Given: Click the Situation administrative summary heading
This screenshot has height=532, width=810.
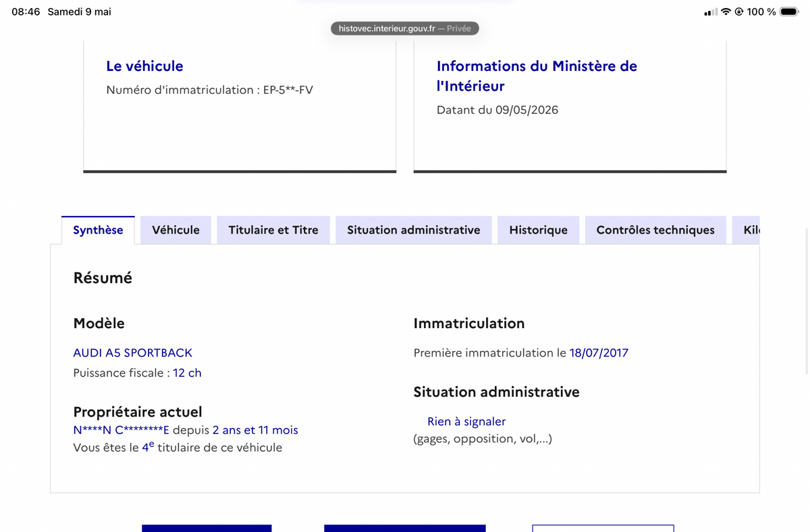Looking at the screenshot, I should tap(496, 392).
